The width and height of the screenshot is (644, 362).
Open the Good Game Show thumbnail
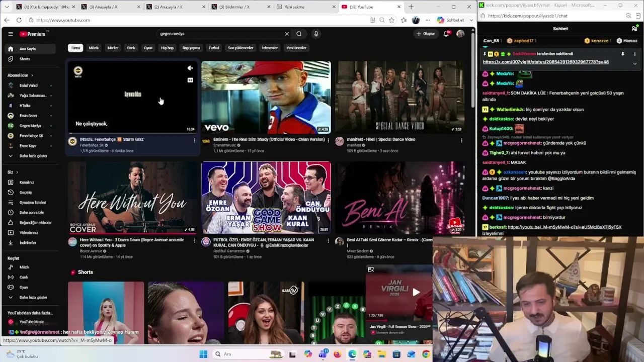point(266,198)
